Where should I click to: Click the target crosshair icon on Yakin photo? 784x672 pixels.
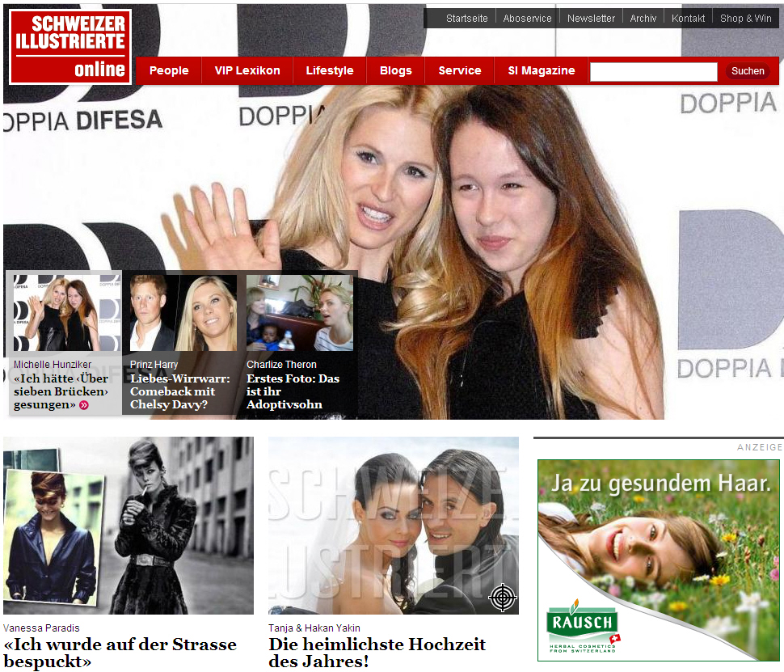coord(503,598)
